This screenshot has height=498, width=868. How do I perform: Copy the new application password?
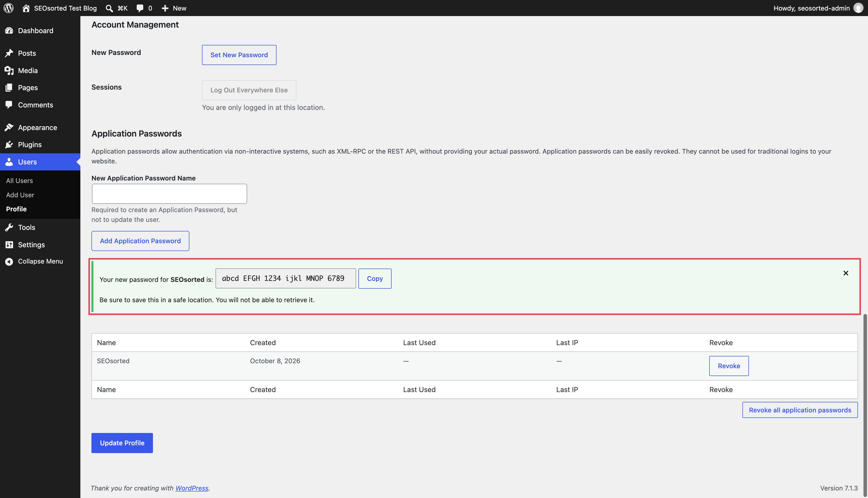(x=375, y=278)
